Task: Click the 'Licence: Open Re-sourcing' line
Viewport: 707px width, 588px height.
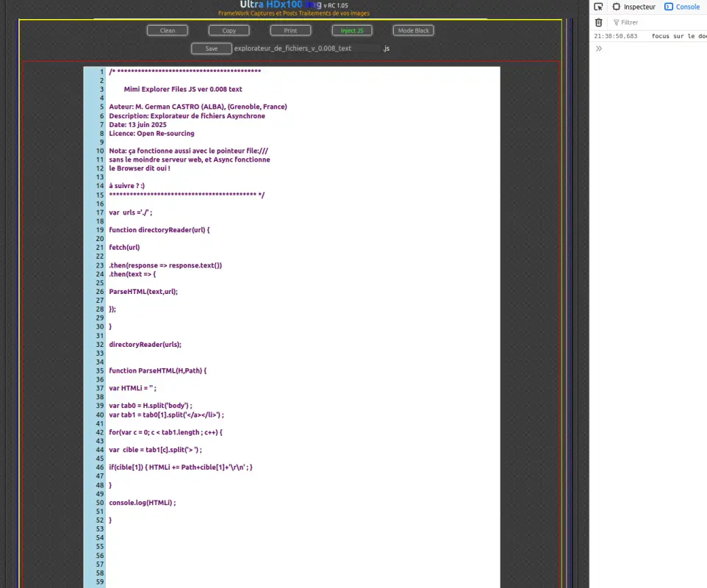Action: point(151,134)
